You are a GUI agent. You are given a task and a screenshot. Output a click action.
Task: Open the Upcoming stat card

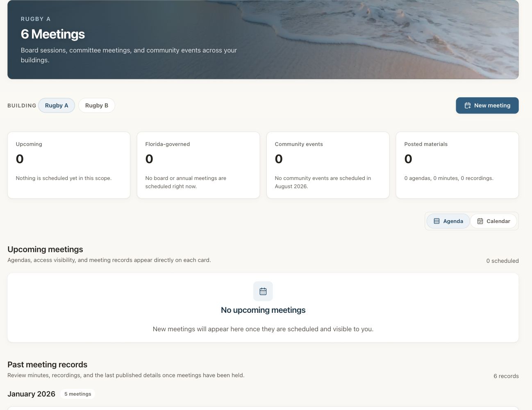click(69, 165)
